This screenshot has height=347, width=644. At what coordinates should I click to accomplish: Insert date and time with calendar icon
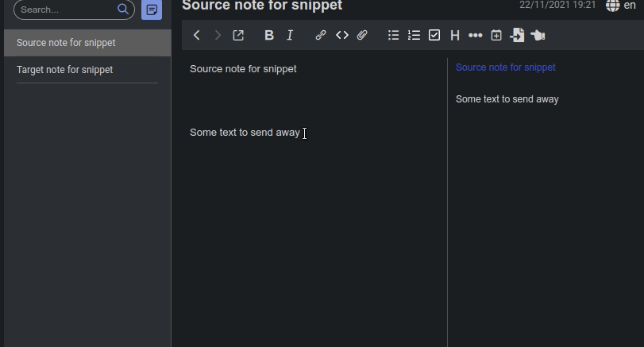coord(496,35)
